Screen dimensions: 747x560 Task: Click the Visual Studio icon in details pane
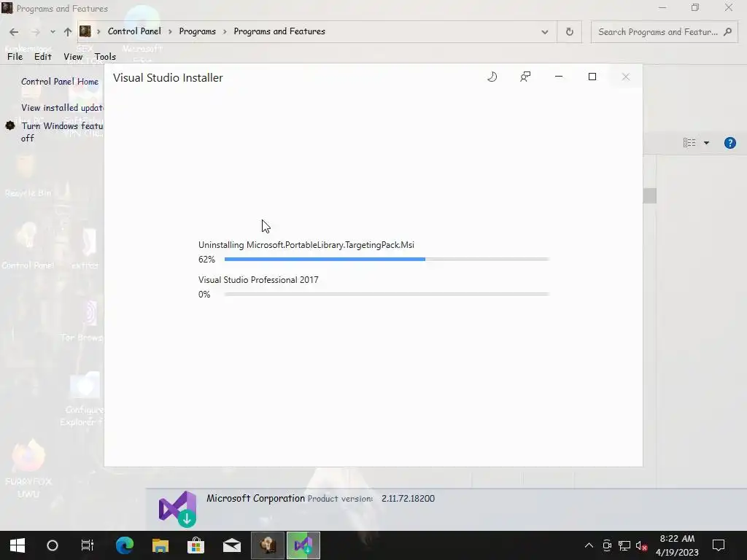click(178, 508)
